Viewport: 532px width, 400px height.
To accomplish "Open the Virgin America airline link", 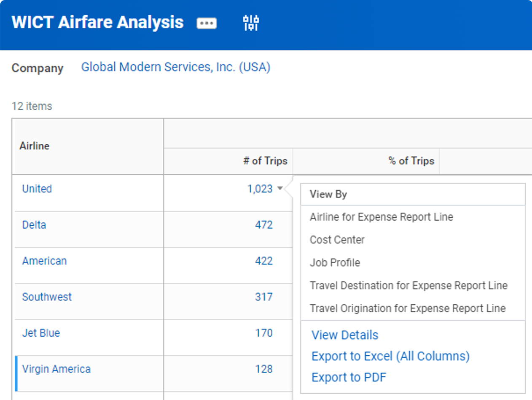I will pyautogui.click(x=56, y=369).
